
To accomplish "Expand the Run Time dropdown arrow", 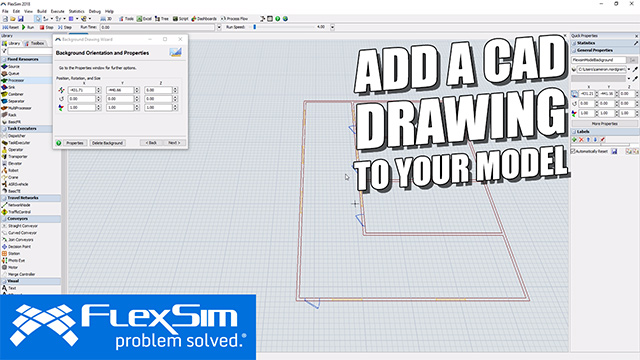I will [x=219, y=27].
